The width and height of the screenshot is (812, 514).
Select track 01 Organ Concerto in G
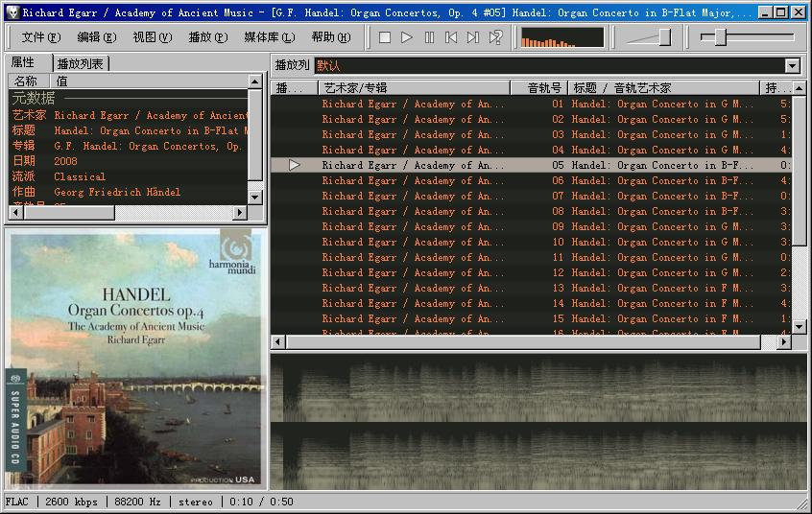pyautogui.click(x=532, y=104)
